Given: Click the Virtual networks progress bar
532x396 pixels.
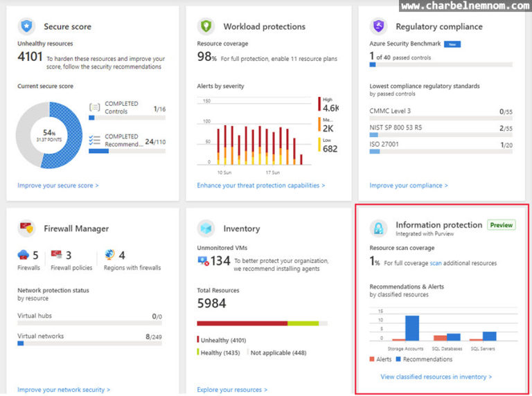Looking at the screenshot, I should coord(89,343).
